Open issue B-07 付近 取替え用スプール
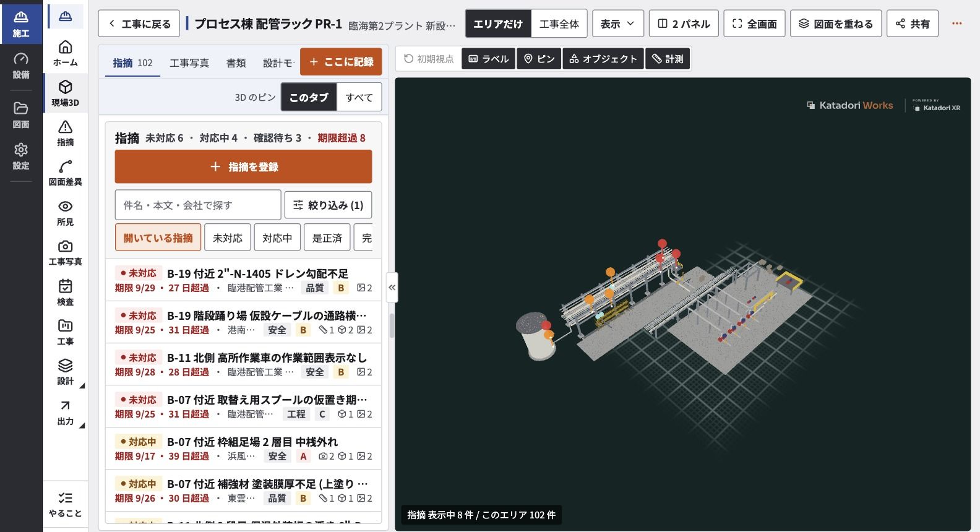This screenshot has width=980, height=532. pyautogui.click(x=243, y=406)
